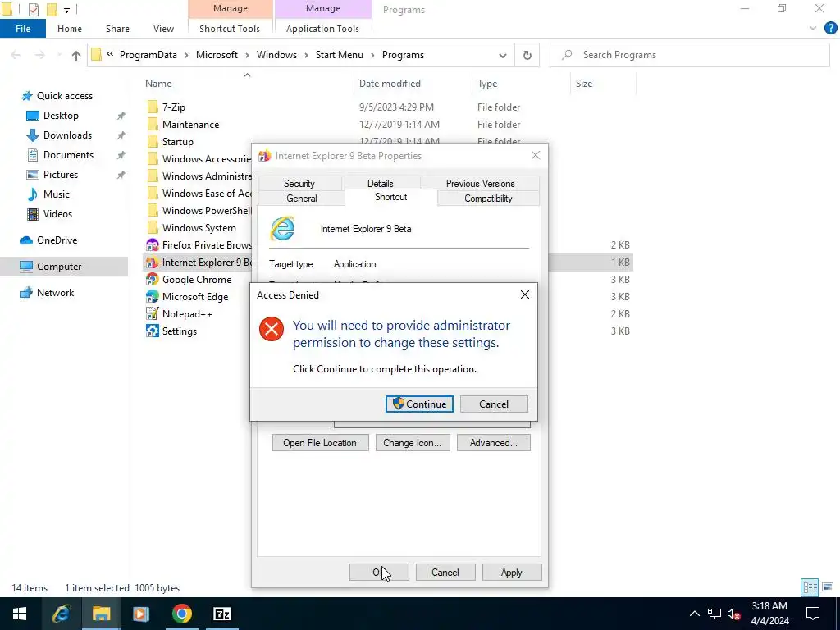The width and height of the screenshot is (840, 630).
Task: Select the Microsoft Edge shortcut
Action: (195, 296)
